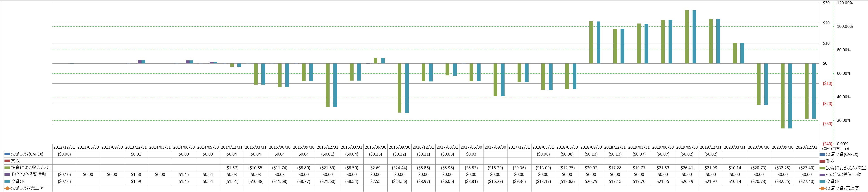868x192 pixels.
Task: Click orange 設備投資/売上高 marker in left table legend
Action: 7,188
